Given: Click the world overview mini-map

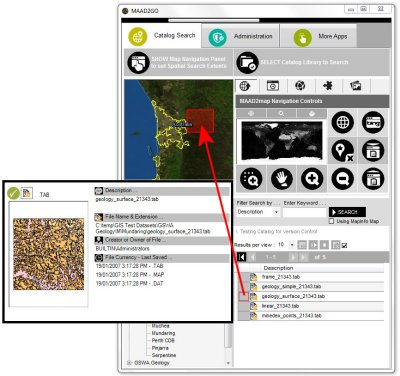Looking at the screenshot, I should pyautogui.click(x=282, y=141).
